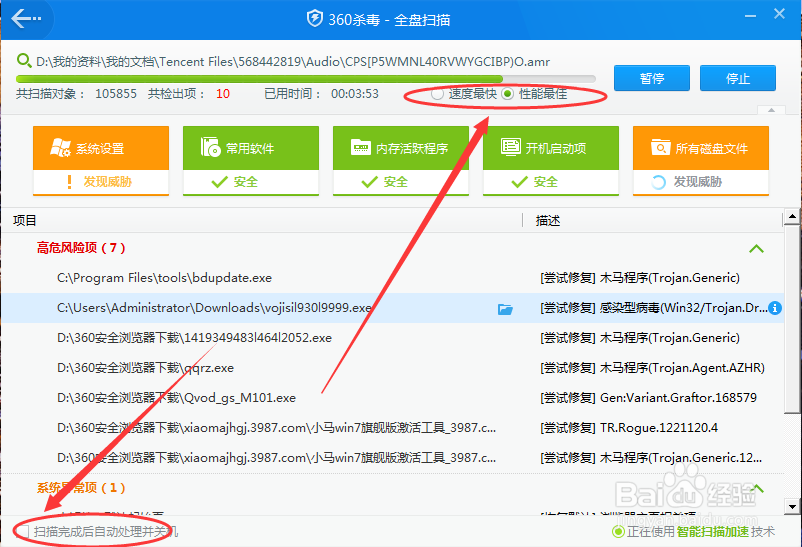
Task: Click the green checkmark under 常用软件
Action: [219, 182]
